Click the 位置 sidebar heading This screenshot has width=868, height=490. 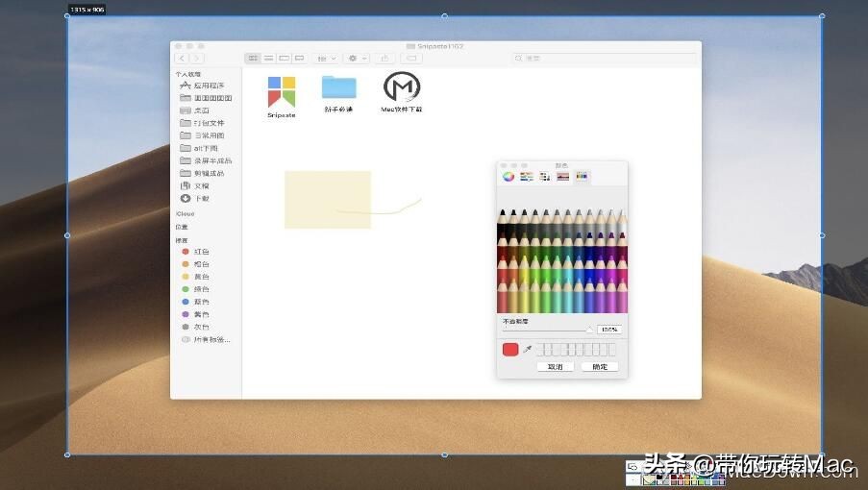pos(182,228)
